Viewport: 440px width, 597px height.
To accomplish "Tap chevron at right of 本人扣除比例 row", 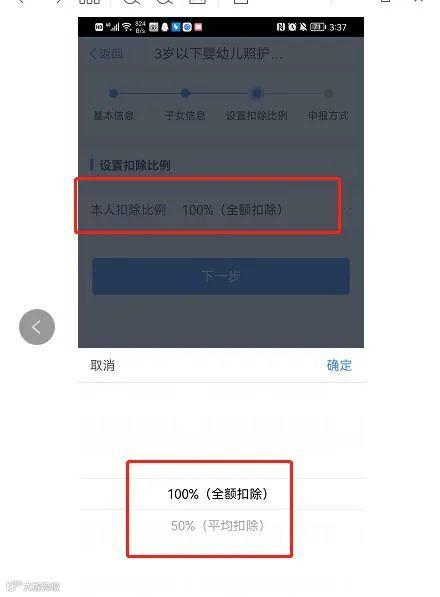I will (x=348, y=209).
